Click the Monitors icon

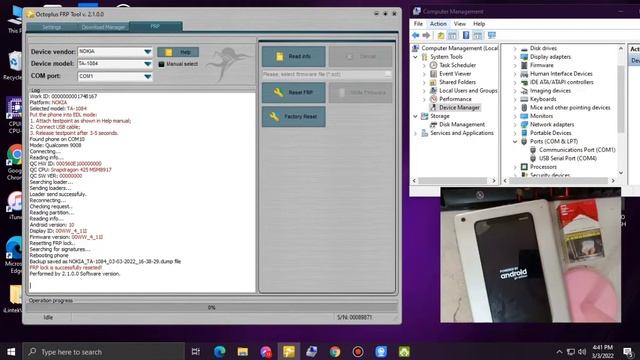[524, 116]
